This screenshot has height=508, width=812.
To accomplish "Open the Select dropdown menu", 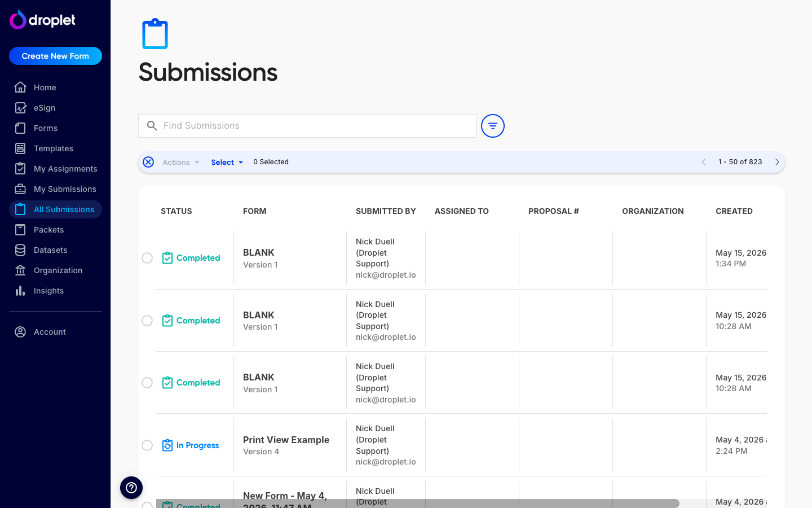I will click(x=227, y=163).
